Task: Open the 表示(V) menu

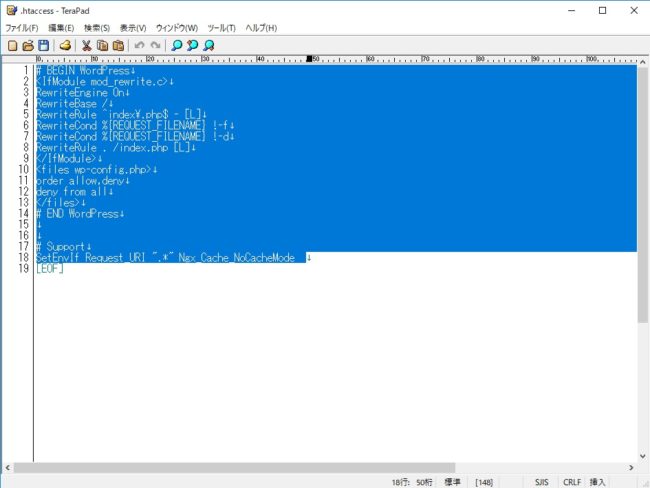Action: pyautogui.click(x=133, y=28)
